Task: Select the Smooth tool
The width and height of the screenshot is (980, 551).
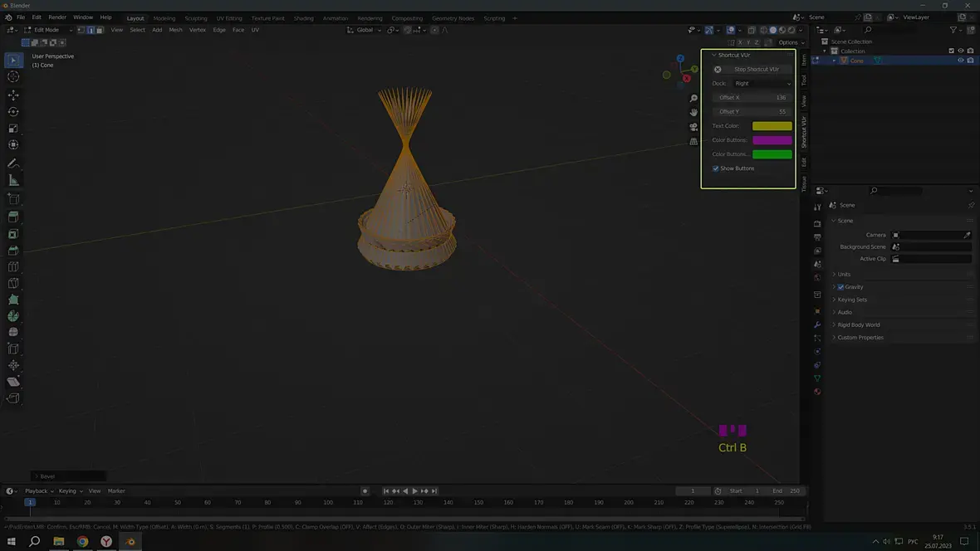Action: click(x=13, y=333)
